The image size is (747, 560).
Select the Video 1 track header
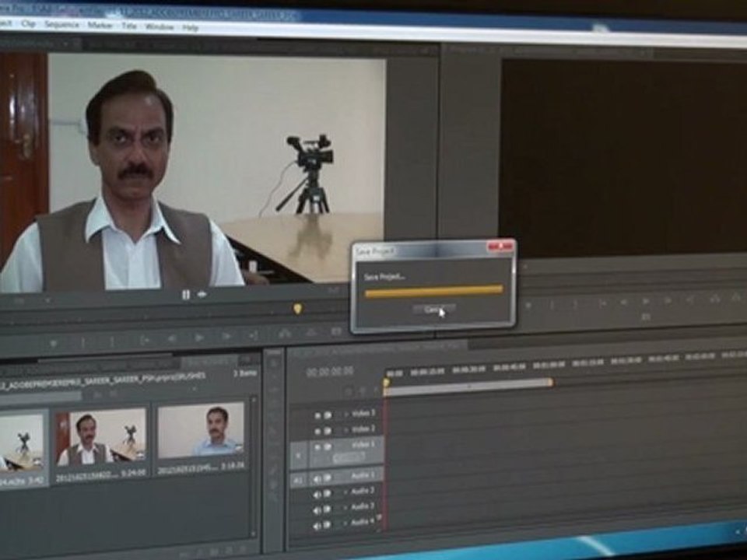[347, 453]
